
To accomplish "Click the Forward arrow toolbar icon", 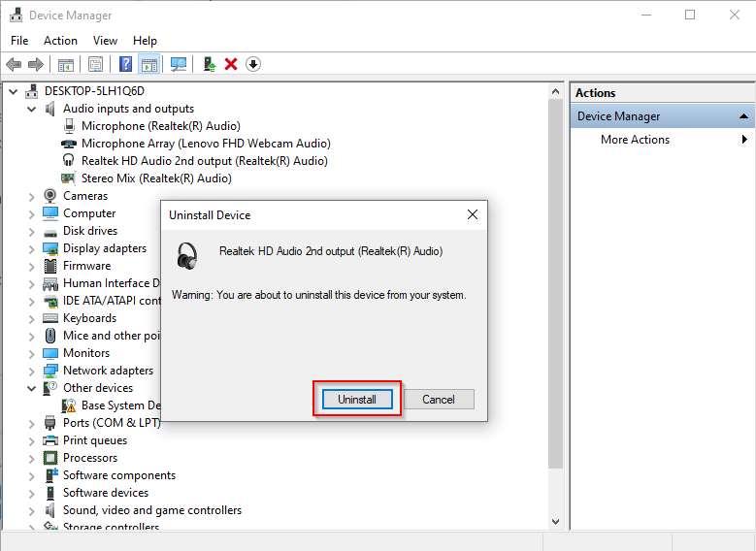I will coord(36,64).
